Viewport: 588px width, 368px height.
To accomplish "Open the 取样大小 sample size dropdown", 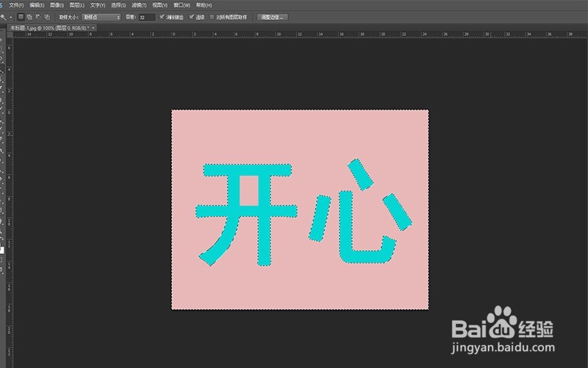I will point(101,17).
